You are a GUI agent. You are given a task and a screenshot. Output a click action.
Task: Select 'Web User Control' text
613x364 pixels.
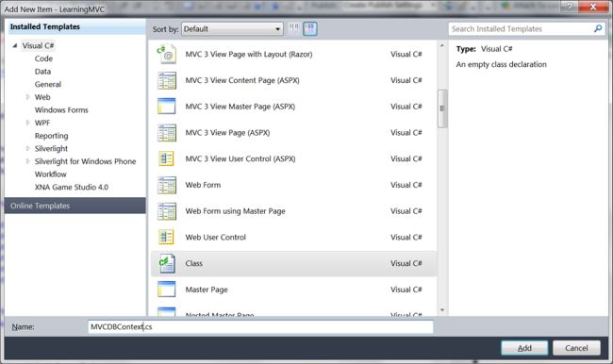[x=216, y=238]
